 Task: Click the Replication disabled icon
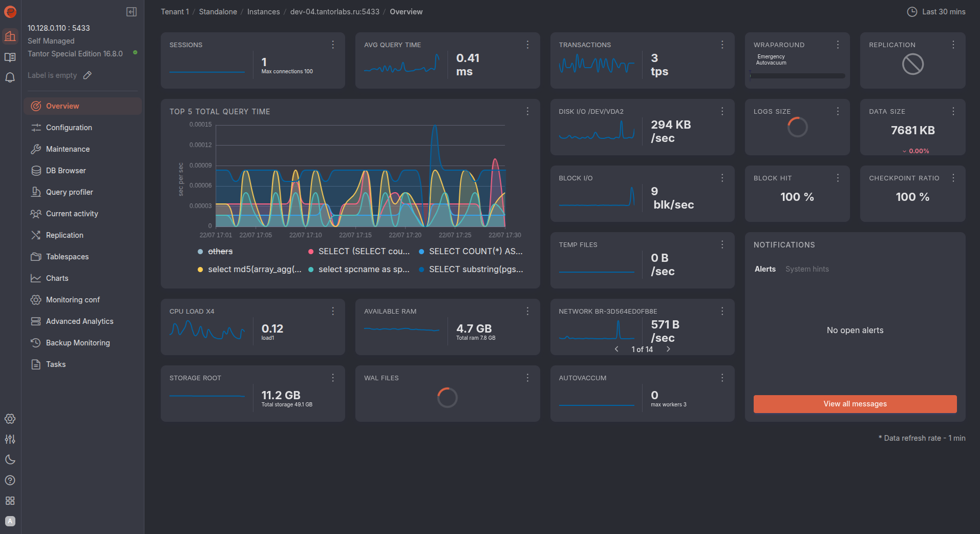(x=912, y=64)
